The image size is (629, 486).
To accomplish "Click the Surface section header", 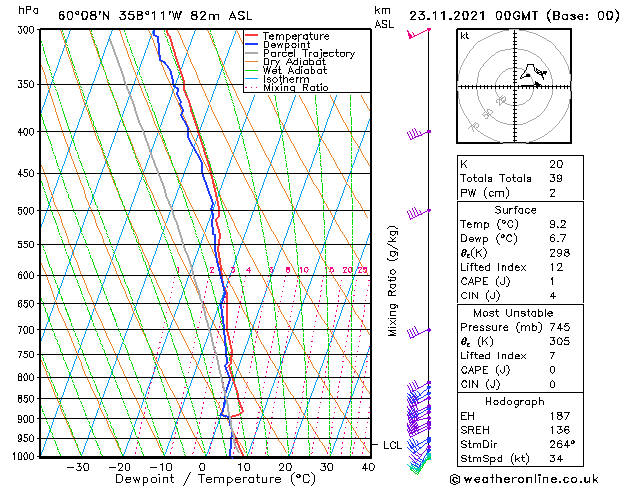I will pos(515,210).
